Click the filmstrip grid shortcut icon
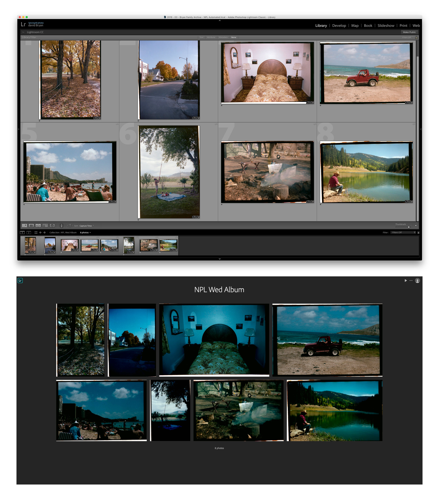 click(36, 233)
